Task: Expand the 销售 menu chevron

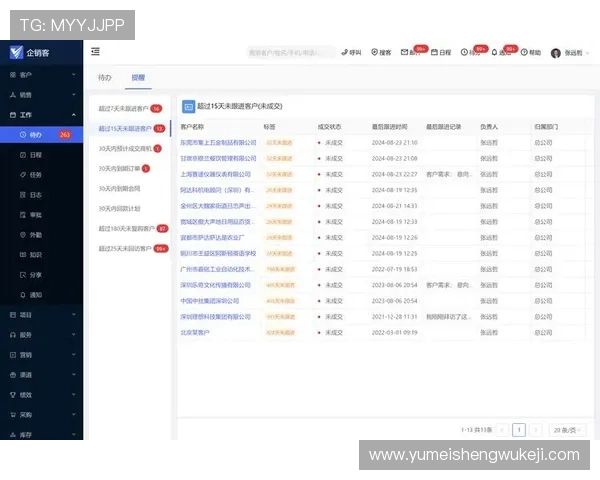Action: (73, 95)
